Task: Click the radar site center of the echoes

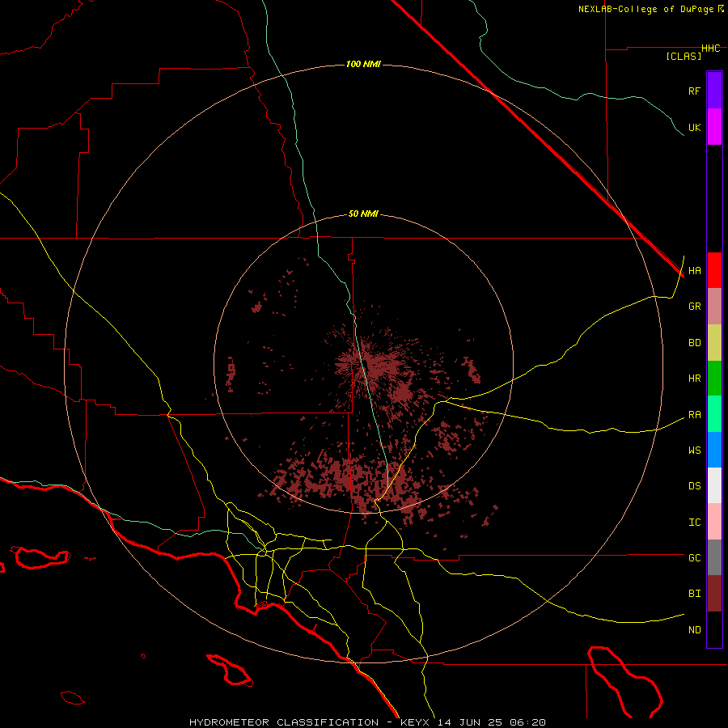Action: 363,365
